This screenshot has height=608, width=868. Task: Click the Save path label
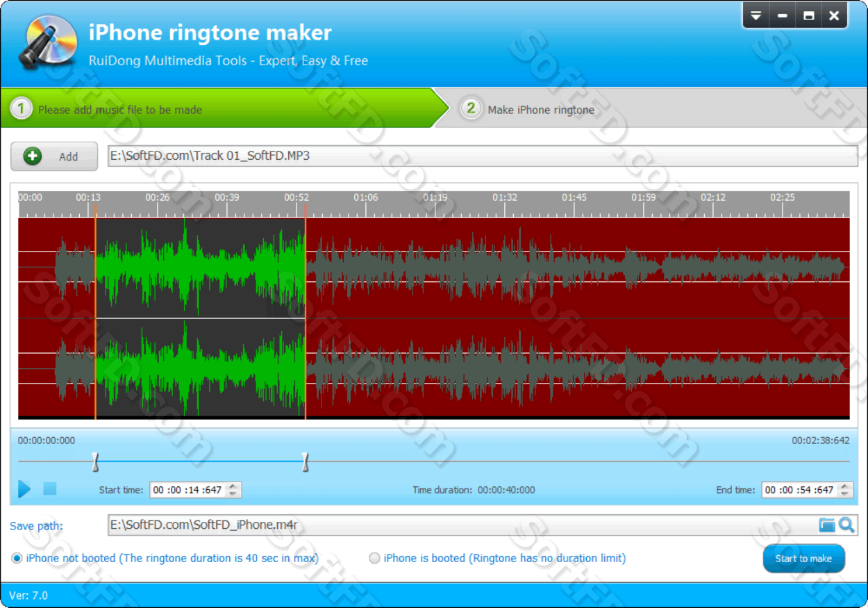click(x=36, y=526)
